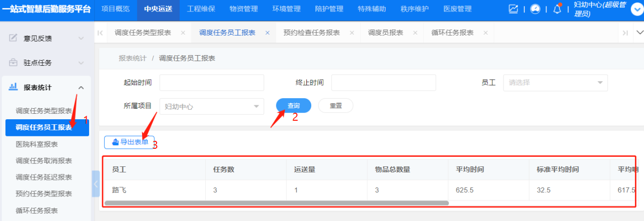Click the 妇幼中心 user account label

[600, 9]
